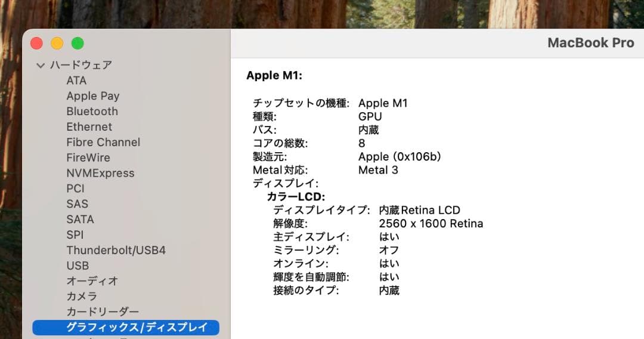This screenshot has width=644, height=339.
Task: Click the 輝度を自動調節: label
Action: click(311, 277)
